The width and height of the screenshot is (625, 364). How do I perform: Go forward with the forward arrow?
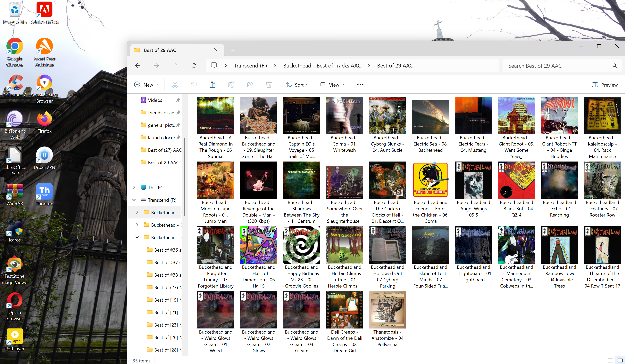pyautogui.click(x=156, y=65)
